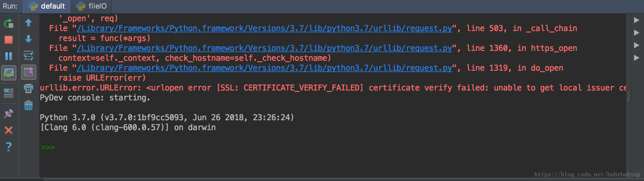Viewport: 644px width, 181px height.
Task: Click the '[Clang 6.0' on darwin line
Action: [x=128, y=127]
